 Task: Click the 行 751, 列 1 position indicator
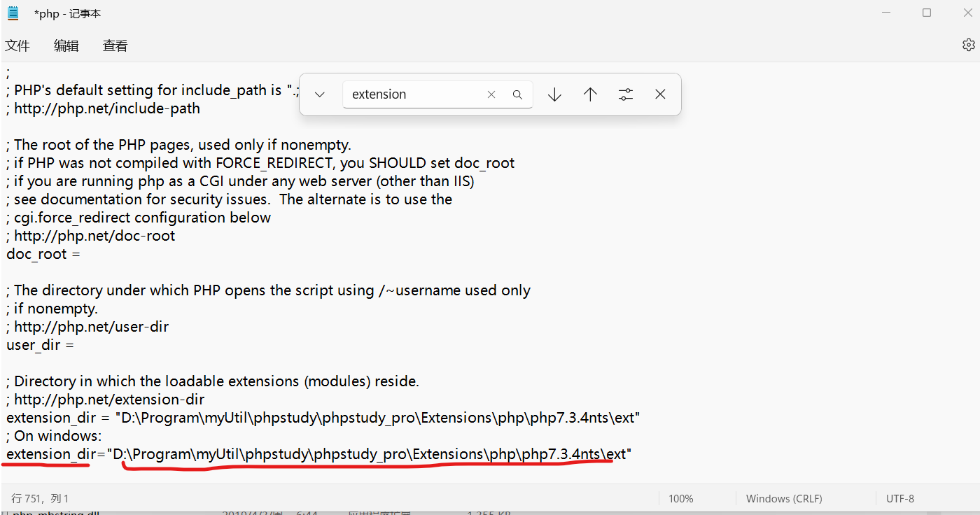pyautogui.click(x=41, y=499)
